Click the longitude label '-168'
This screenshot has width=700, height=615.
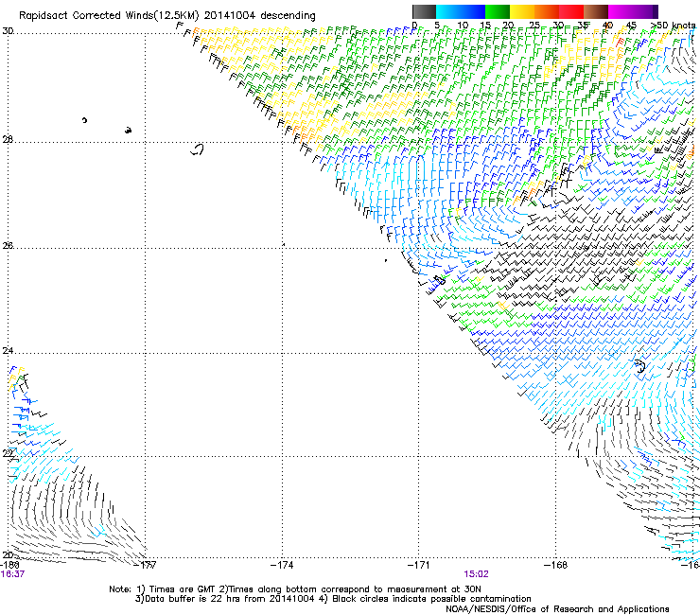tap(556, 565)
